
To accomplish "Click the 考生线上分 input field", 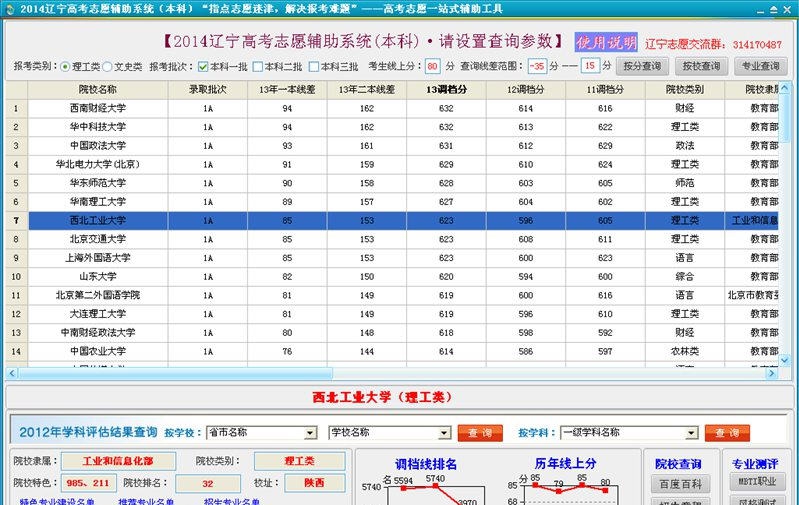I will 433,66.
